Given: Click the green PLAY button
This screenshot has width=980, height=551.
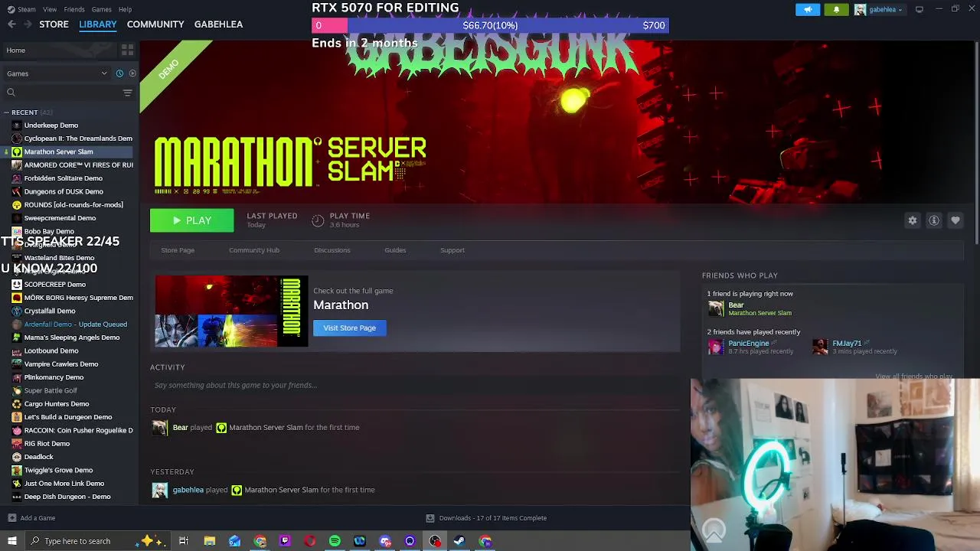Looking at the screenshot, I should (x=192, y=220).
